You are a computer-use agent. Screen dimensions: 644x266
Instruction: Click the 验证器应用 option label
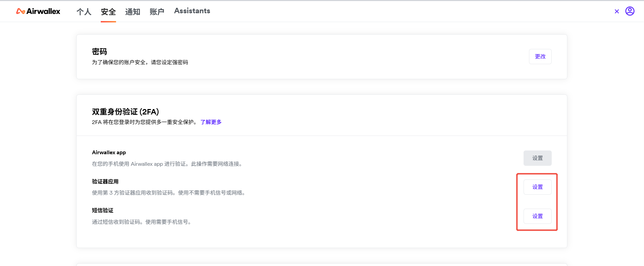105,181
